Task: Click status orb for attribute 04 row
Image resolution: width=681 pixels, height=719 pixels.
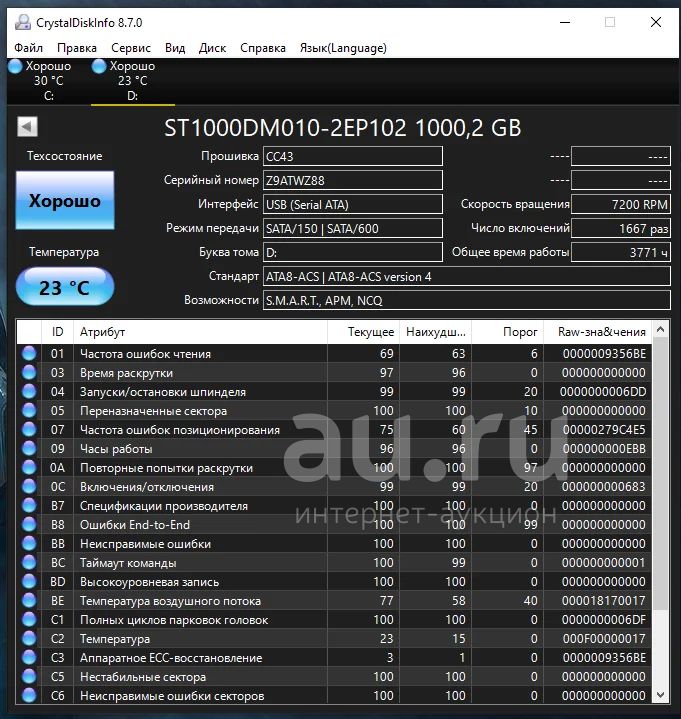Action: tap(29, 392)
